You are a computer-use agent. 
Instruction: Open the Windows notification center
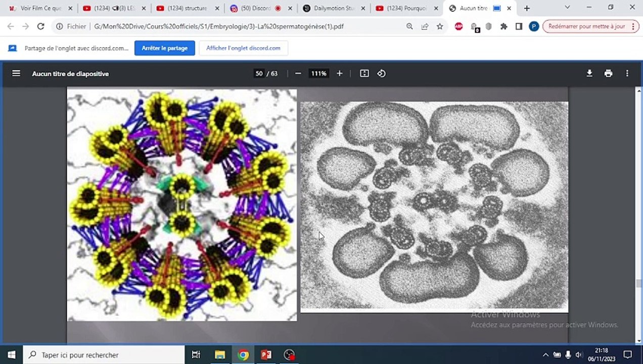[628, 355]
